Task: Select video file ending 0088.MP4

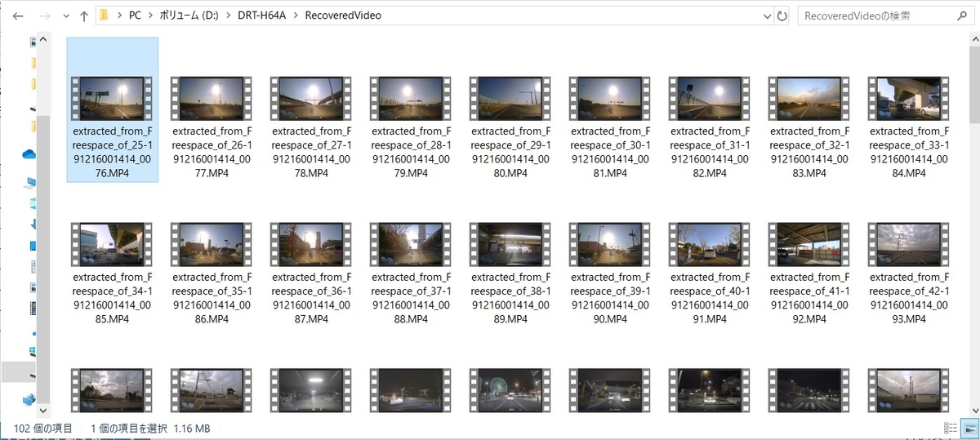Action: click(x=411, y=273)
